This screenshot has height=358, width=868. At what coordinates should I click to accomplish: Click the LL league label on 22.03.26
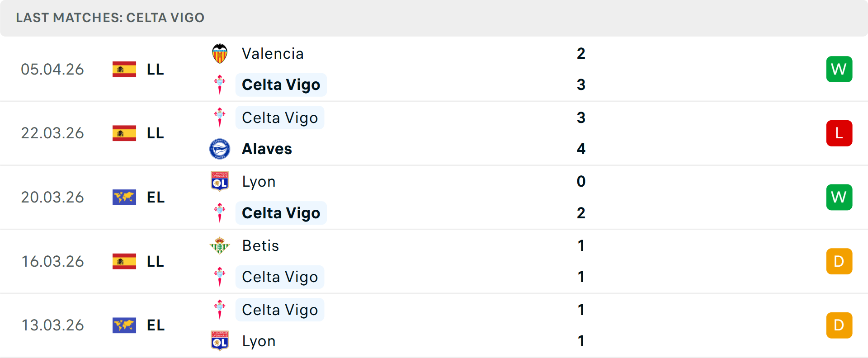pos(155,133)
